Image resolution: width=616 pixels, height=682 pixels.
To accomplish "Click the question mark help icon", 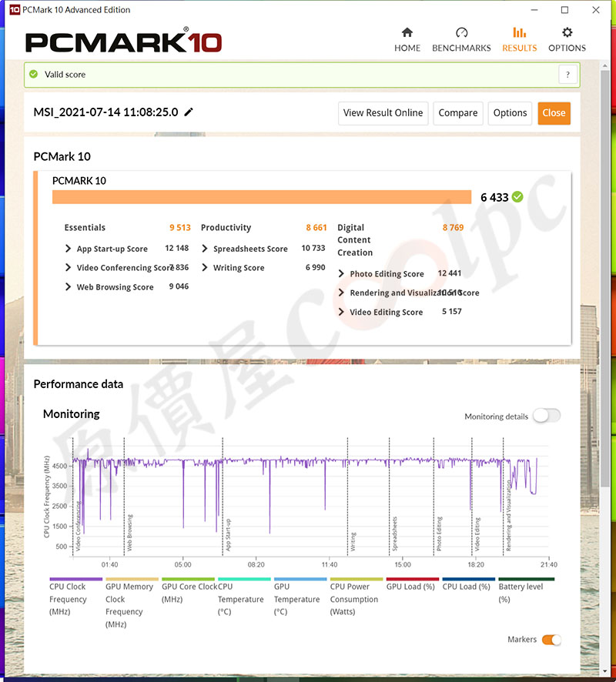I will coord(567,75).
